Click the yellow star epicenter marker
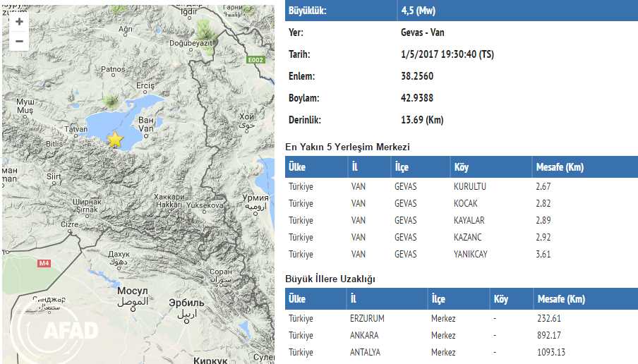 pyautogui.click(x=114, y=139)
